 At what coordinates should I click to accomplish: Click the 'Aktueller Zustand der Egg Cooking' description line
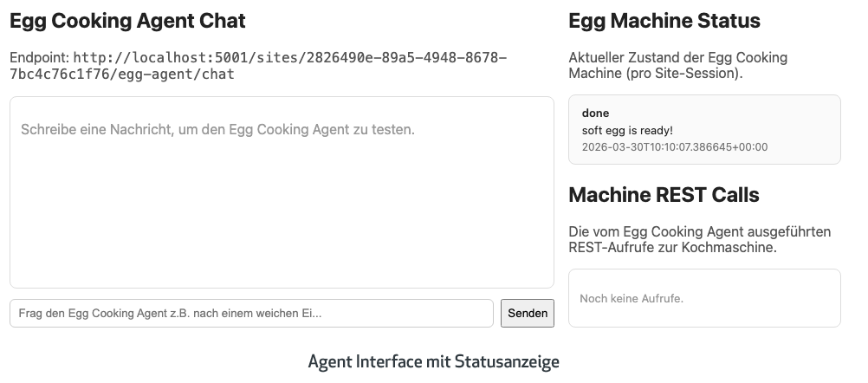click(665, 58)
